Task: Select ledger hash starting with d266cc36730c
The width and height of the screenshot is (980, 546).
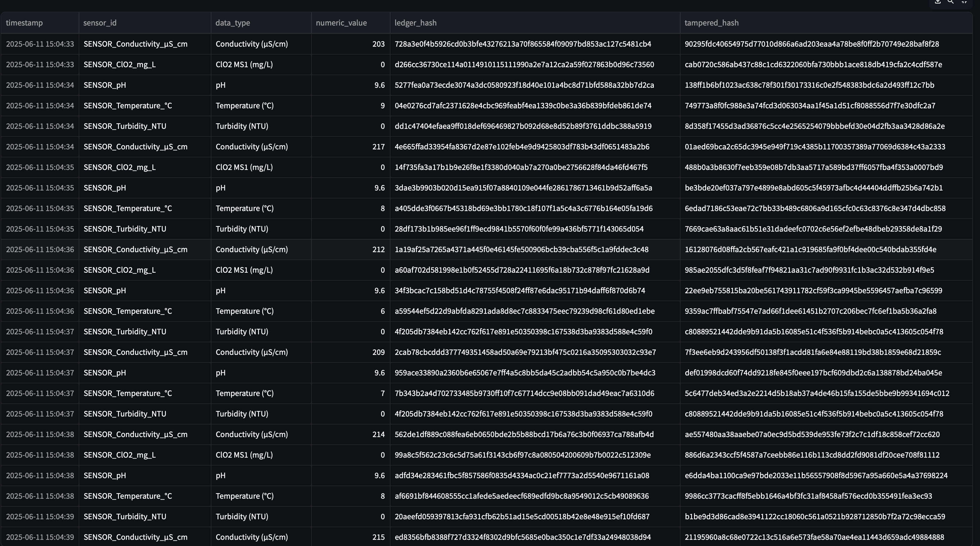Action: (x=535, y=64)
